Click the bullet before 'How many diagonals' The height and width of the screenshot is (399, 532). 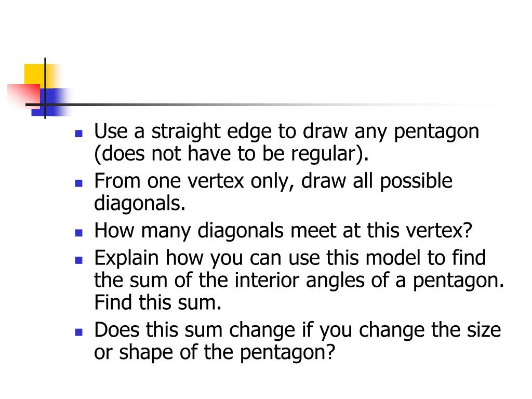point(79,233)
